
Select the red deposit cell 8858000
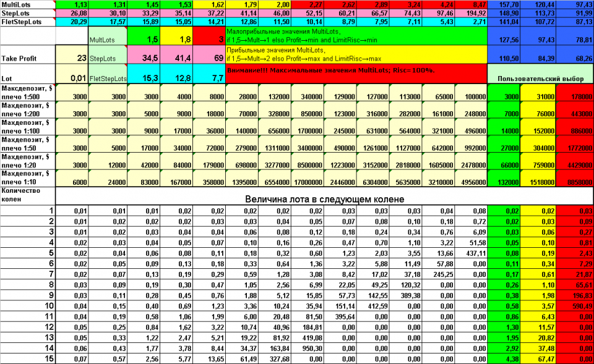[575, 178]
